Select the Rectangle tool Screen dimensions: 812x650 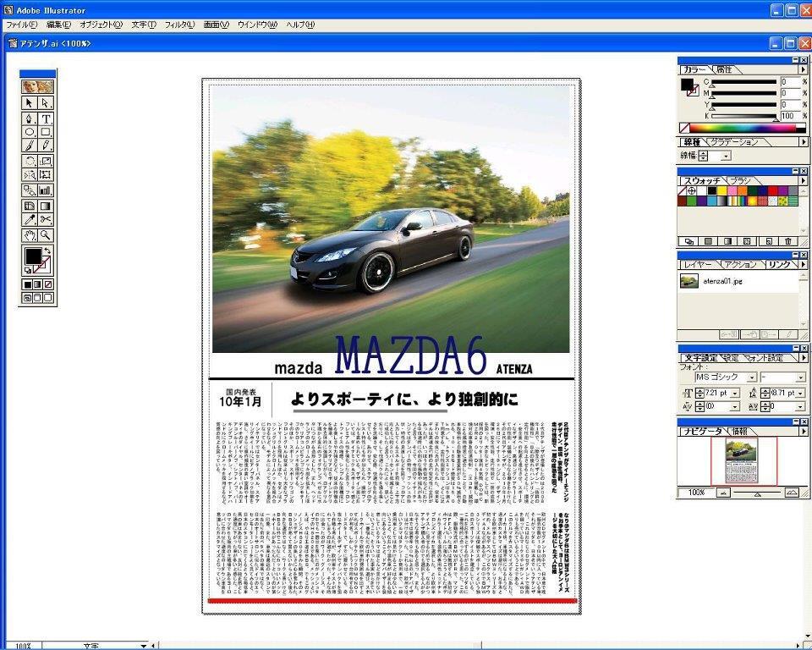click(46, 132)
